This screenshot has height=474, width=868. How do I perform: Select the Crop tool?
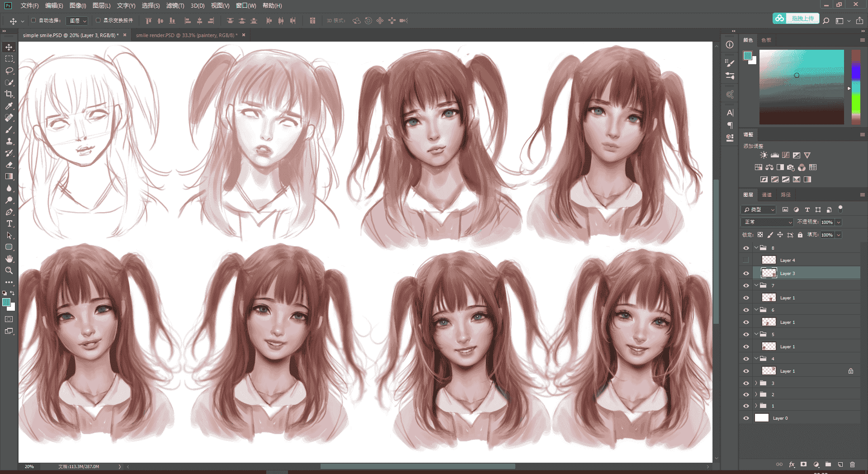pyautogui.click(x=9, y=94)
